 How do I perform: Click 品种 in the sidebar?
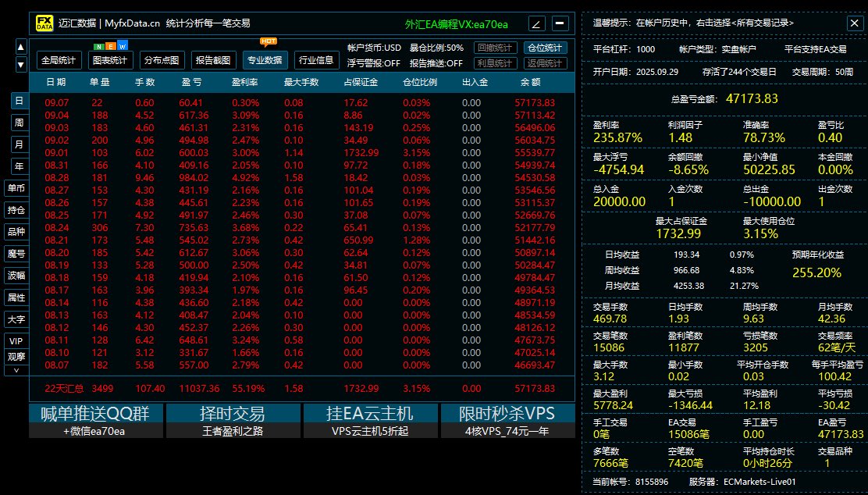(16, 231)
